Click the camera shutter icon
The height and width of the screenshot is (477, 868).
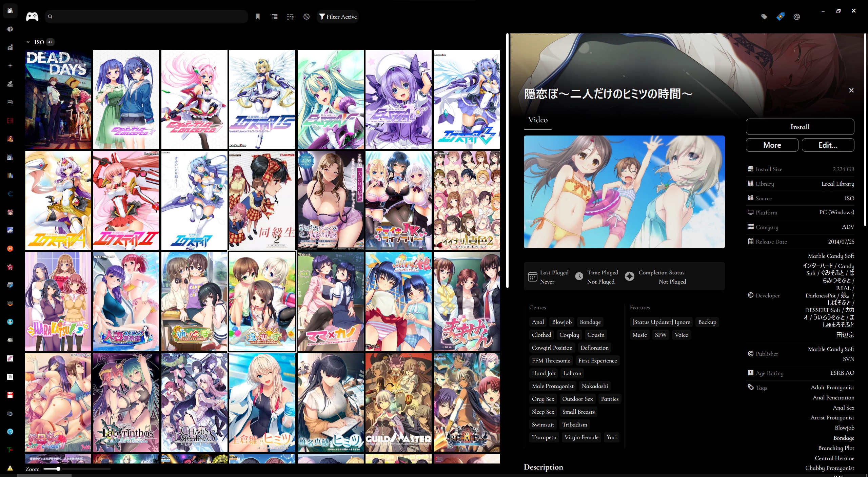pos(797,17)
